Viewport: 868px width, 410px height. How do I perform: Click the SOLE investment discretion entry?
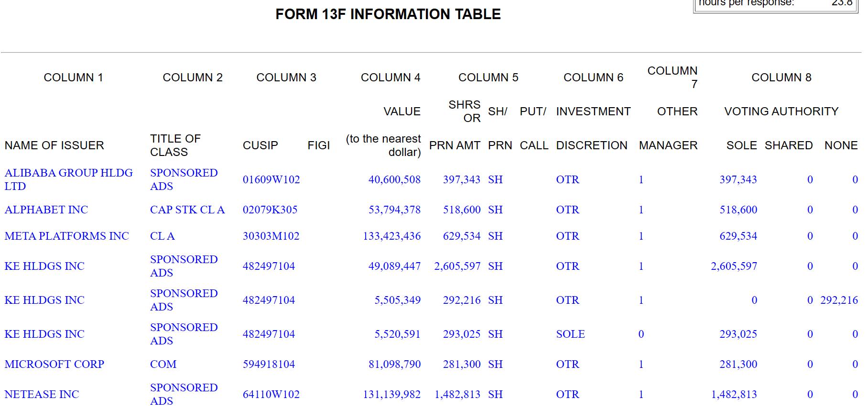point(570,334)
